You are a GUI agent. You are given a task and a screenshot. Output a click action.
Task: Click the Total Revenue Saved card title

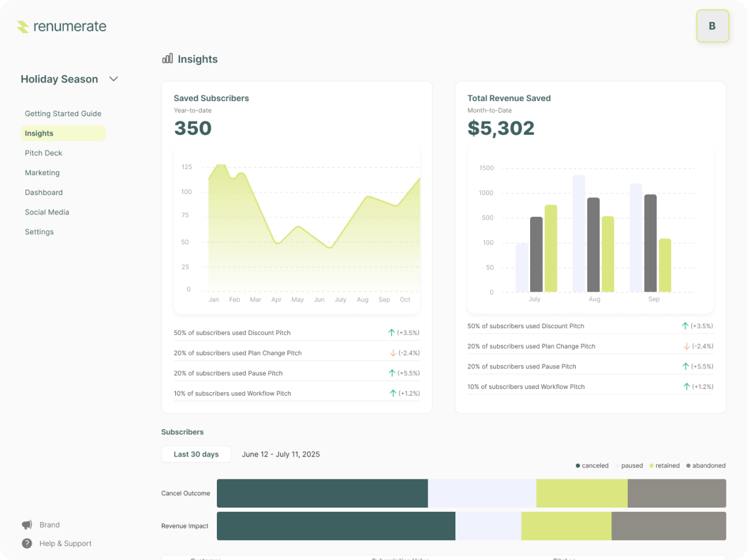[x=509, y=98]
